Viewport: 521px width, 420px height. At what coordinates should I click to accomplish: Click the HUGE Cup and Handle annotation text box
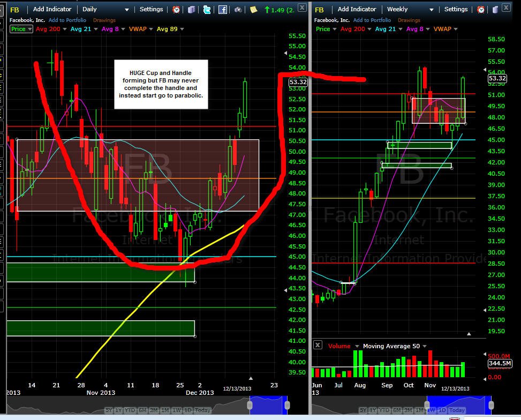point(161,84)
